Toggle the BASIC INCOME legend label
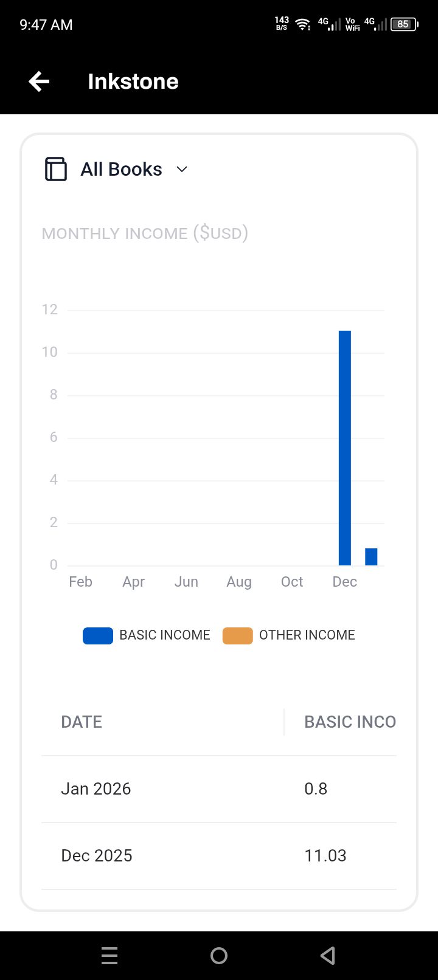This screenshot has width=438, height=980. (x=164, y=635)
